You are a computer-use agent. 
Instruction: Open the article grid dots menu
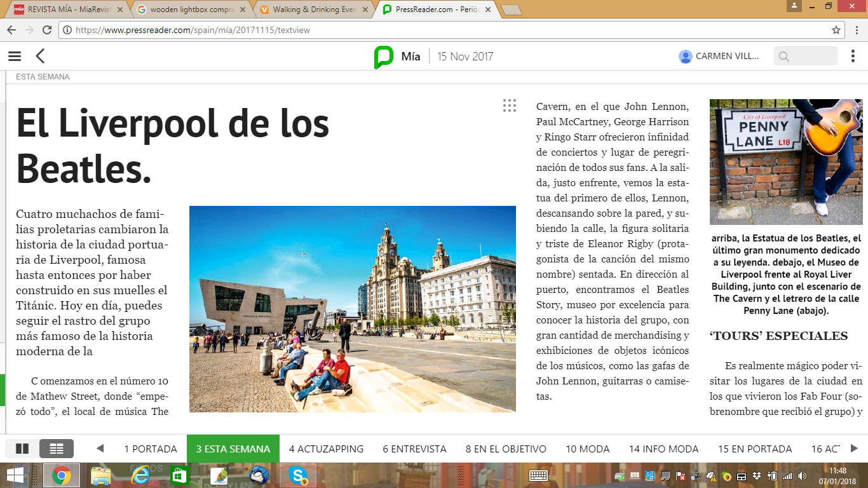(x=509, y=105)
